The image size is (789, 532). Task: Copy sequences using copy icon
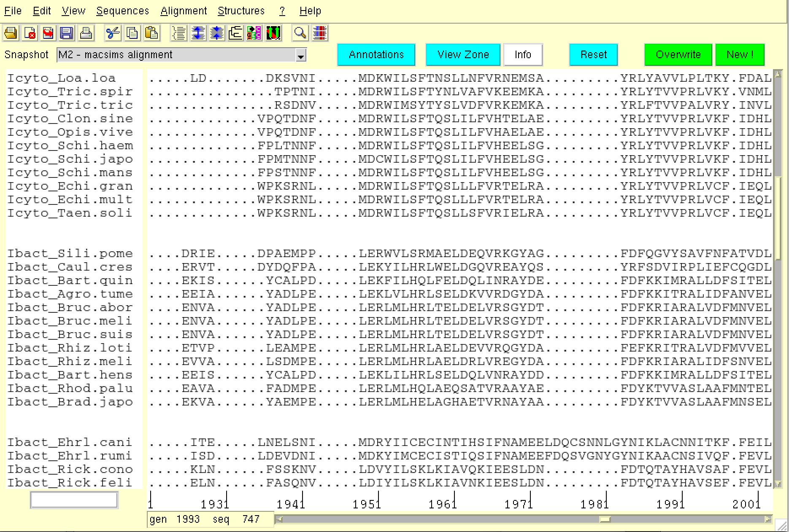click(x=132, y=33)
